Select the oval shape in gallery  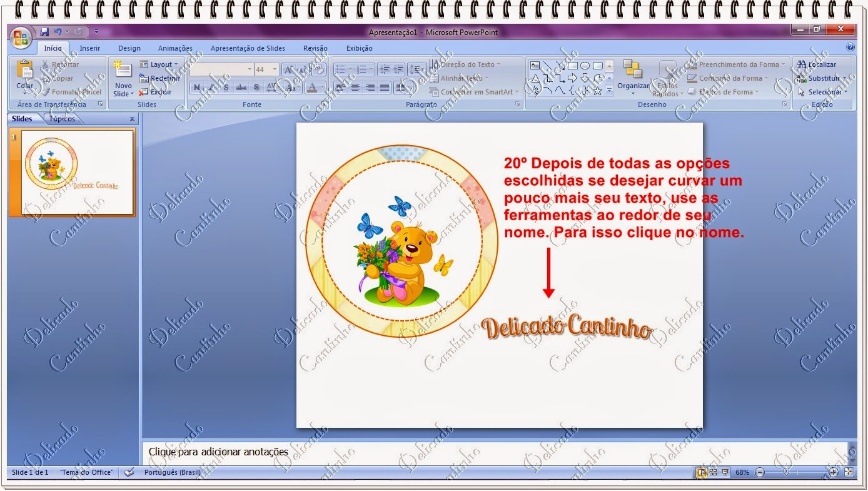585,65
